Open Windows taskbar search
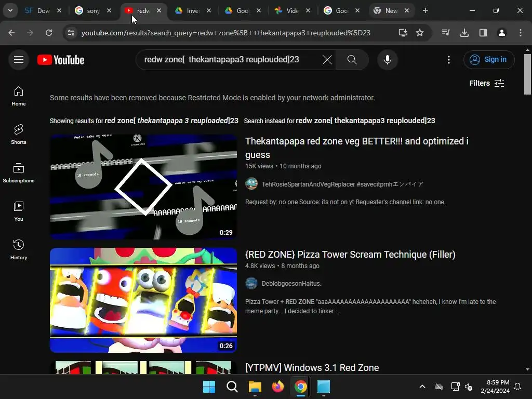This screenshot has width=532, height=399. coord(232,387)
